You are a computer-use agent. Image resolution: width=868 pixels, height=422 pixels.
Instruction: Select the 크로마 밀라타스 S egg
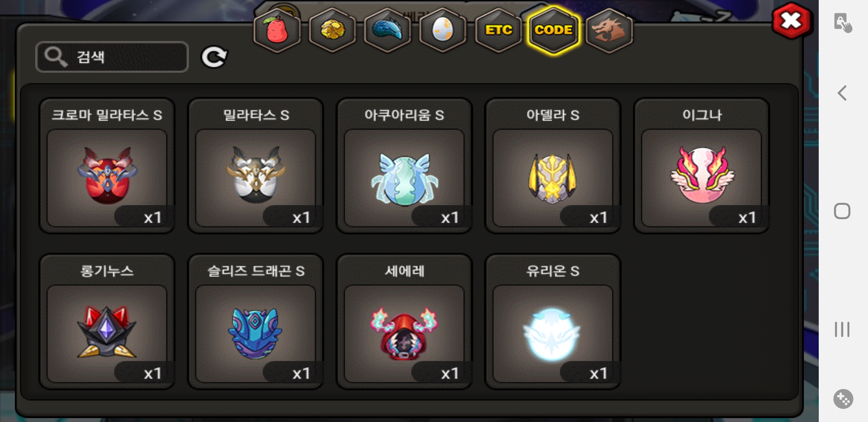(x=107, y=166)
